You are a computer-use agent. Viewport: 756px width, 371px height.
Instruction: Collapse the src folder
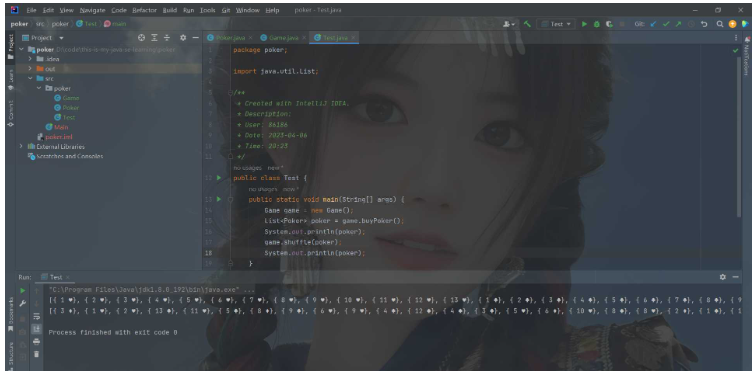(x=30, y=78)
